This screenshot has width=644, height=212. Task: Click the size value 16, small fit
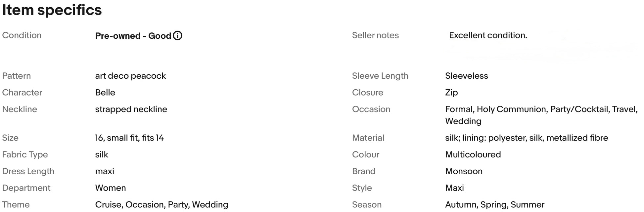pos(129,138)
